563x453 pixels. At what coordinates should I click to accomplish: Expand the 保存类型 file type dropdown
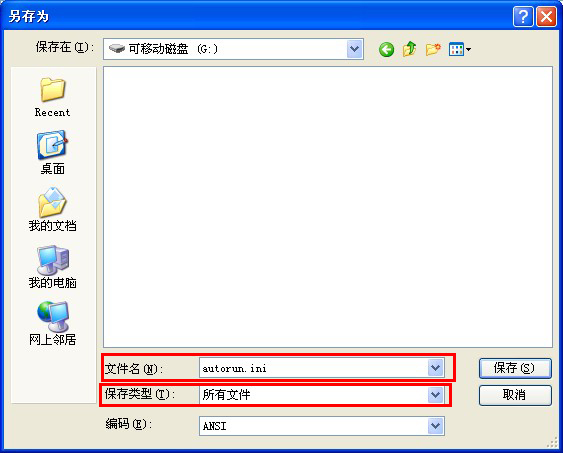[436, 395]
